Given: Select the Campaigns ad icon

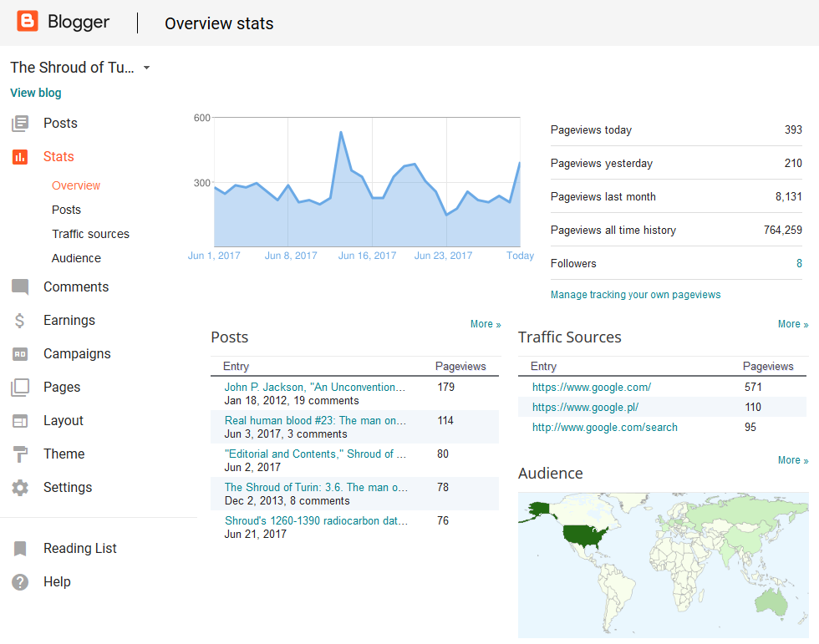Looking at the screenshot, I should coord(20,354).
